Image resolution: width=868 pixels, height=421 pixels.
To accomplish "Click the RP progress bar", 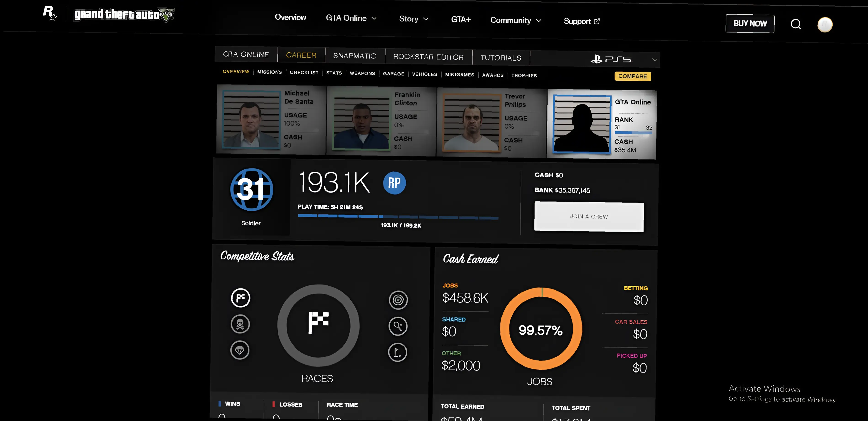I will (x=398, y=217).
